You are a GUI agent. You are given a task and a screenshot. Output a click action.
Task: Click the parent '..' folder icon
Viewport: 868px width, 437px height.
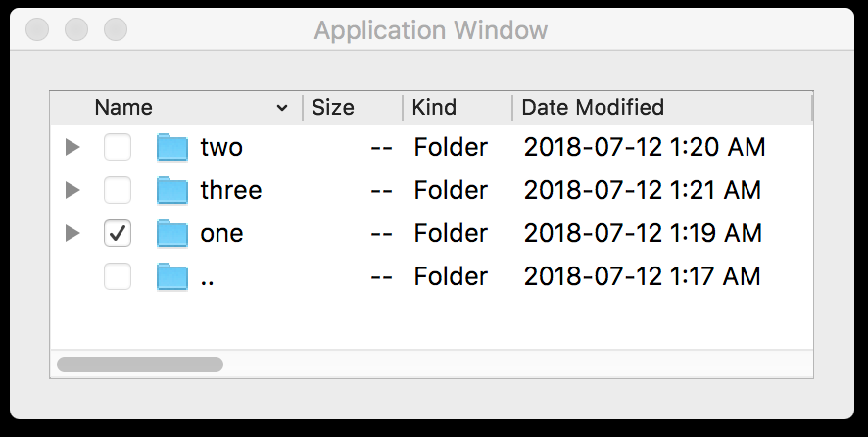pos(171,276)
